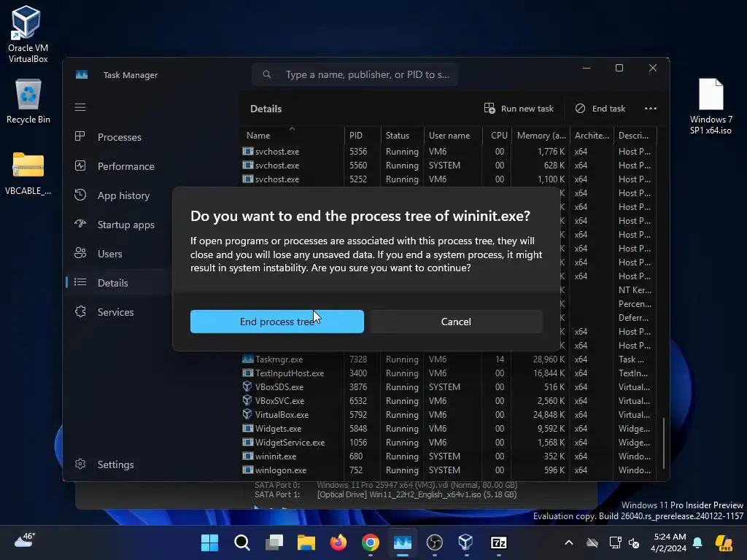Sort by the Status column header
Image resolution: width=747 pixels, height=560 pixels.
click(402, 135)
